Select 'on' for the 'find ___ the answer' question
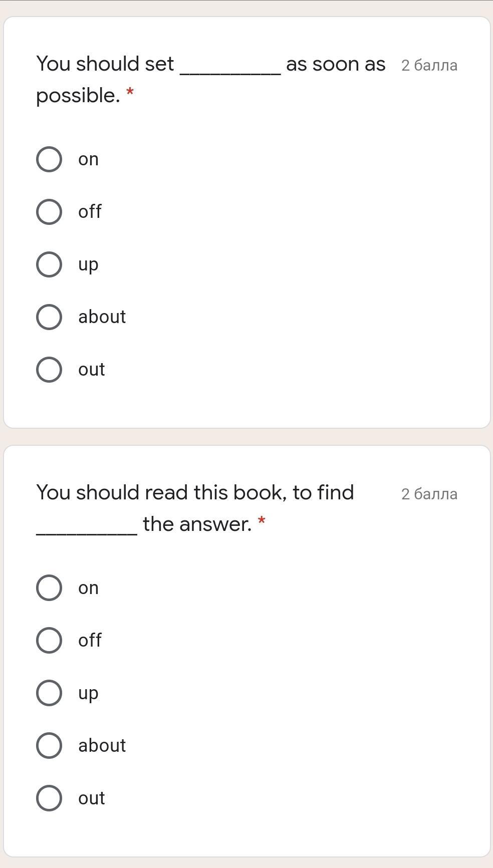Viewport: 493px width, 868px height. click(x=49, y=588)
